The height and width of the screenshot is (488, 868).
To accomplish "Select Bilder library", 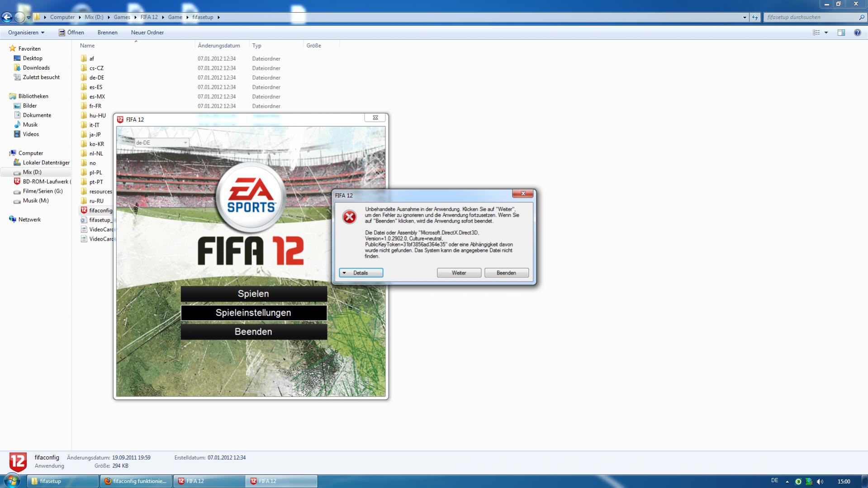I will (30, 105).
